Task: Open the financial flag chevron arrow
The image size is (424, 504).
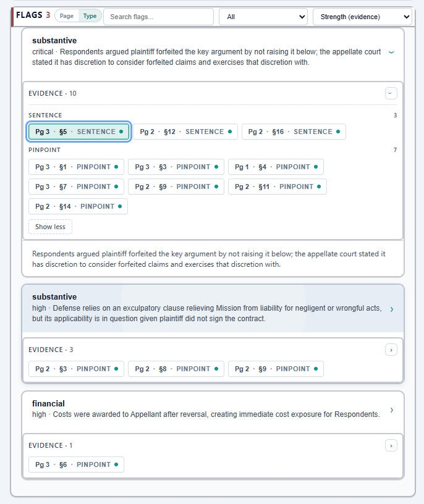Action: (391, 409)
